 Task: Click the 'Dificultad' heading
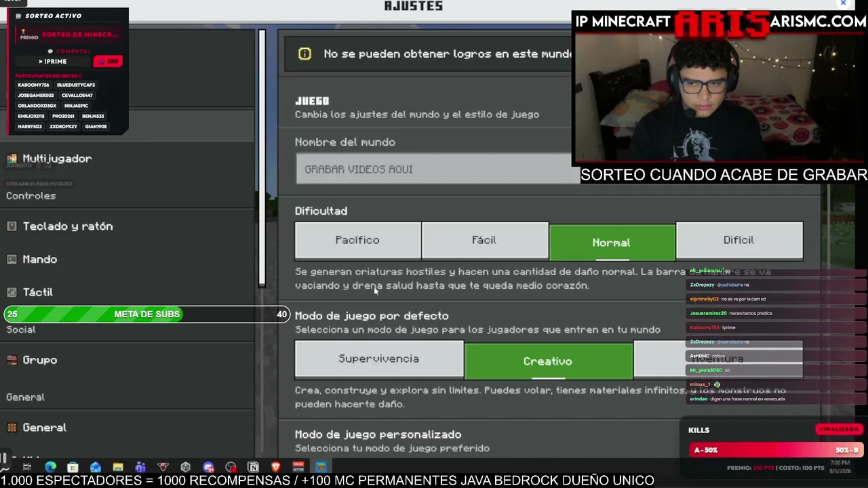[x=321, y=211]
